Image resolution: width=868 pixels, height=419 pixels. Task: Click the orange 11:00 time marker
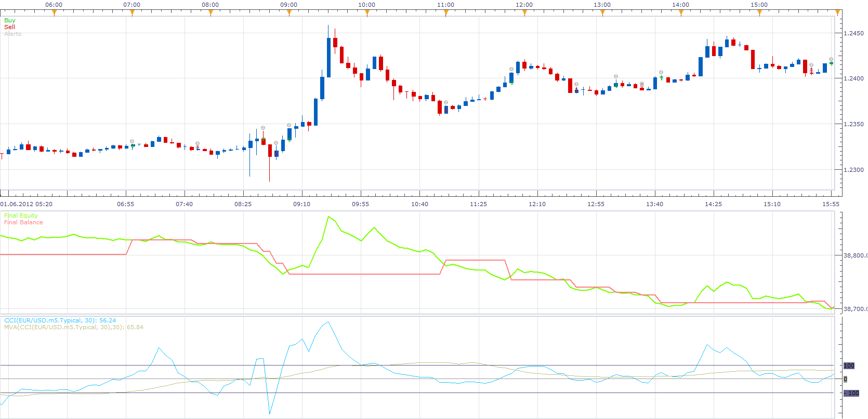click(x=446, y=13)
